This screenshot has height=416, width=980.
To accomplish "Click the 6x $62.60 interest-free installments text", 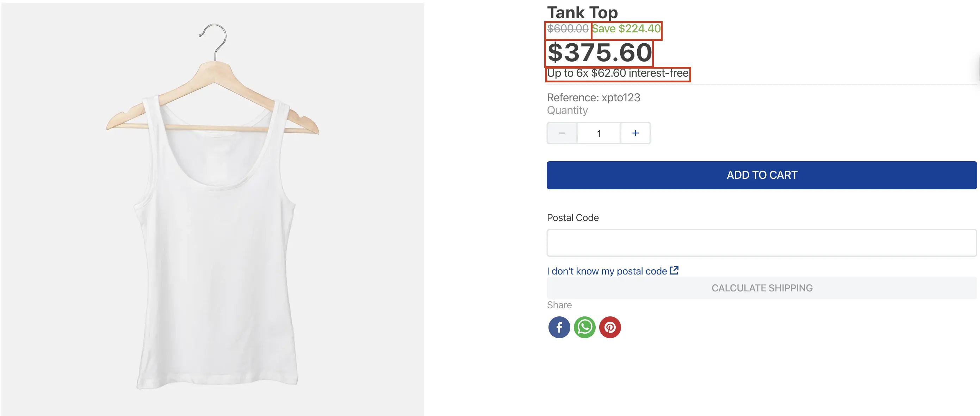I will coord(618,73).
